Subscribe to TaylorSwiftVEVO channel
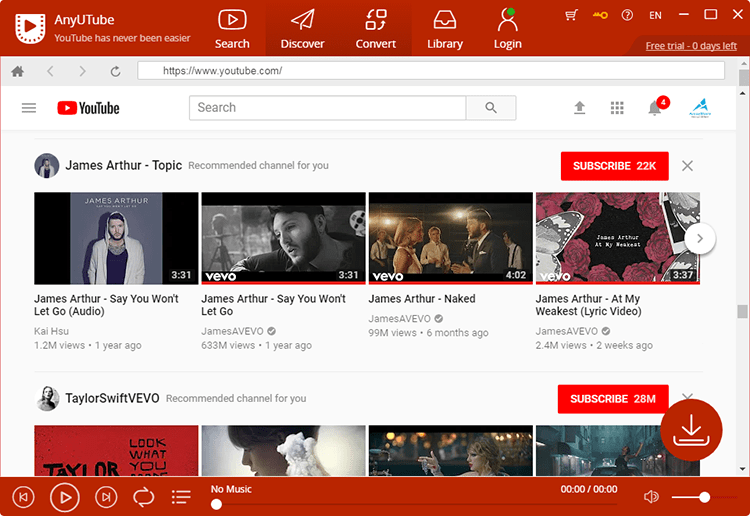Viewport: 750px width, 516px height. coord(613,399)
